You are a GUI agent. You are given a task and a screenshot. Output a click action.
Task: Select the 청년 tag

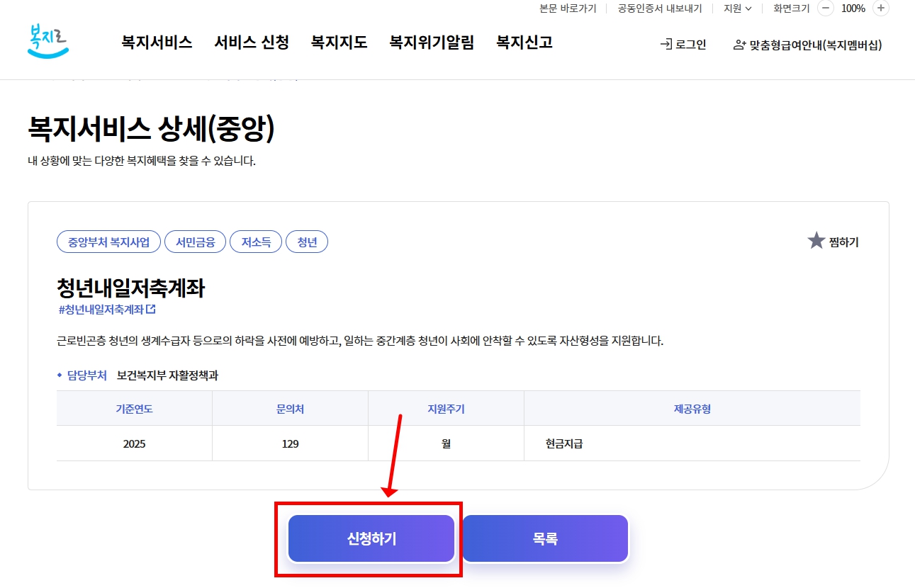[x=307, y=242]
